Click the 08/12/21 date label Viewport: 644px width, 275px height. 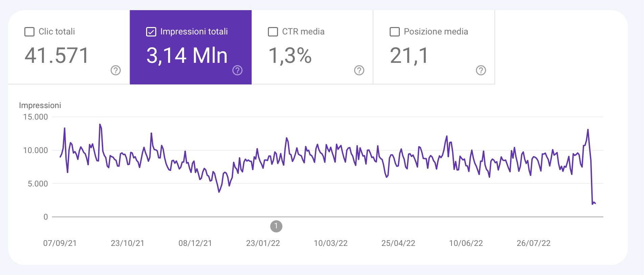(x=195, y=243)
